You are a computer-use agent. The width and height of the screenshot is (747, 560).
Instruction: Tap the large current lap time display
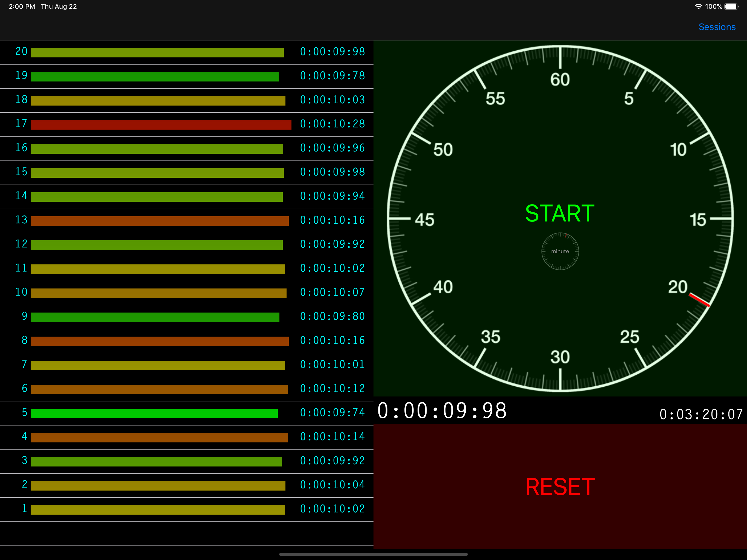click(x=442, y=411)
